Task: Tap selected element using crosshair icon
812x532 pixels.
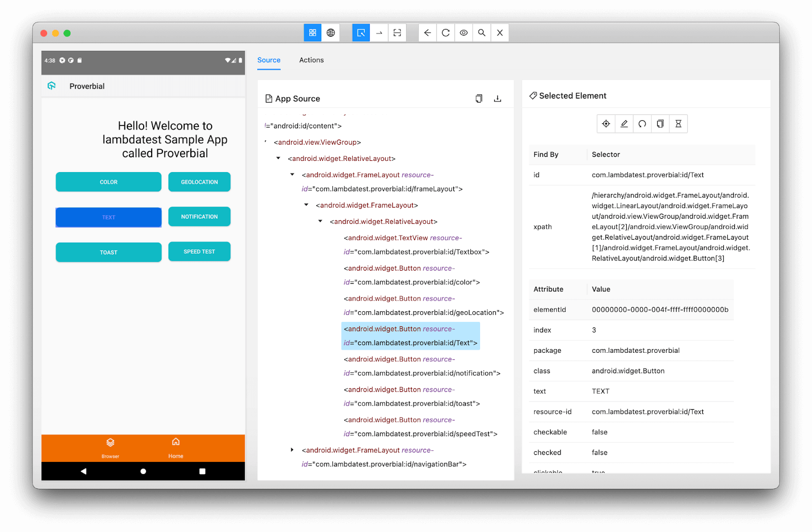Action: coord(606,123)
